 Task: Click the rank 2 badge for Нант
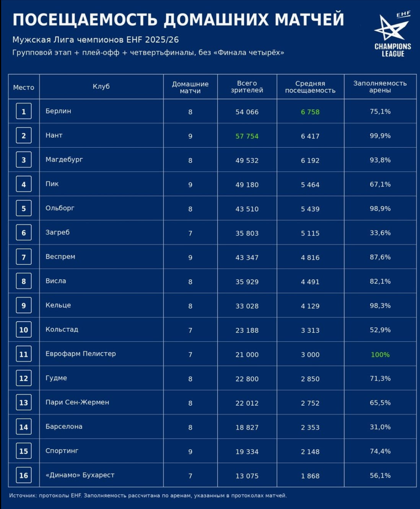click(24, 135)
